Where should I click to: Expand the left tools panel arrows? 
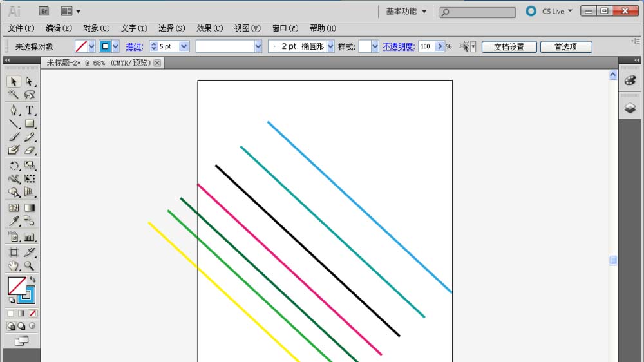click(x=7, y=60)
